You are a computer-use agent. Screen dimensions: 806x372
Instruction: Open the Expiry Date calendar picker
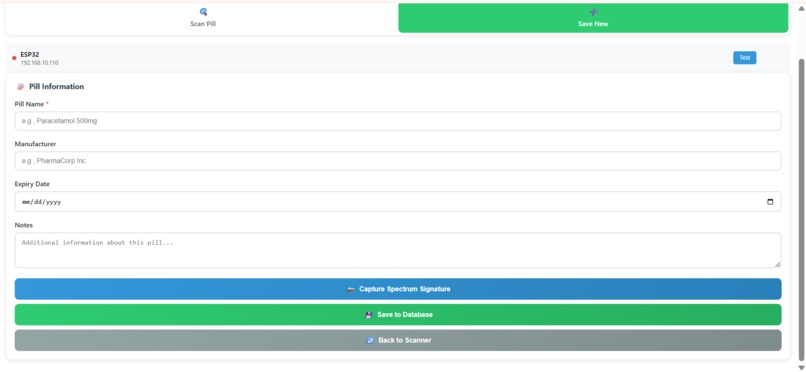[770, 202]
